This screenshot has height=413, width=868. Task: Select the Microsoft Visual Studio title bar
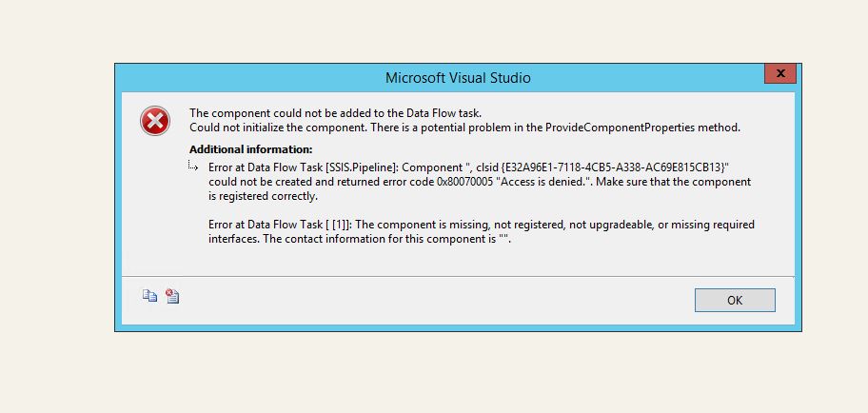point(458,77)
